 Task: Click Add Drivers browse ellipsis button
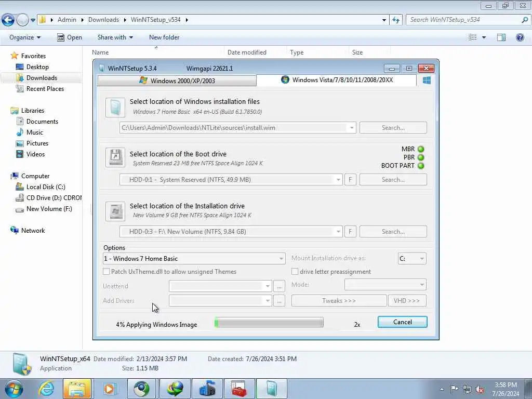(279, 301)
